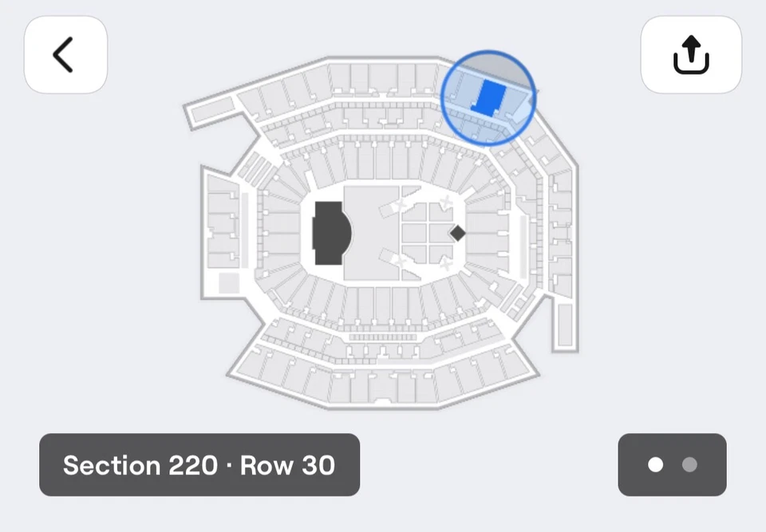
Task: Click the dark stage shape on the map
Action: coord(330,232)
